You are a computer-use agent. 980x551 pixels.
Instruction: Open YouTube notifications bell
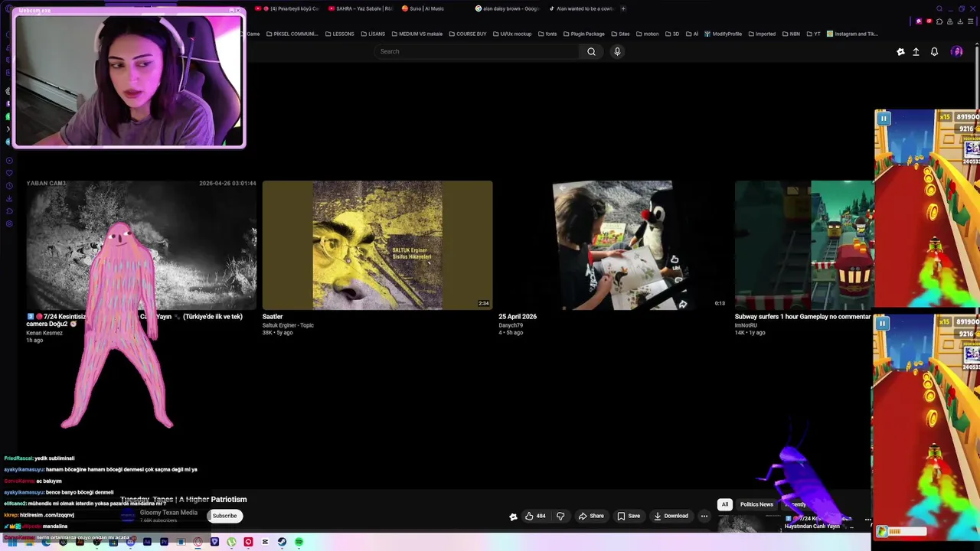pos(934,51)
